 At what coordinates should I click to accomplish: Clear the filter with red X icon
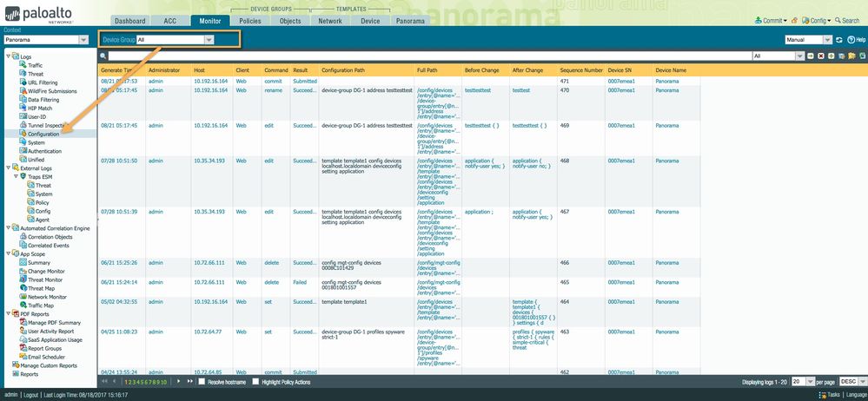tap(821, 56)
